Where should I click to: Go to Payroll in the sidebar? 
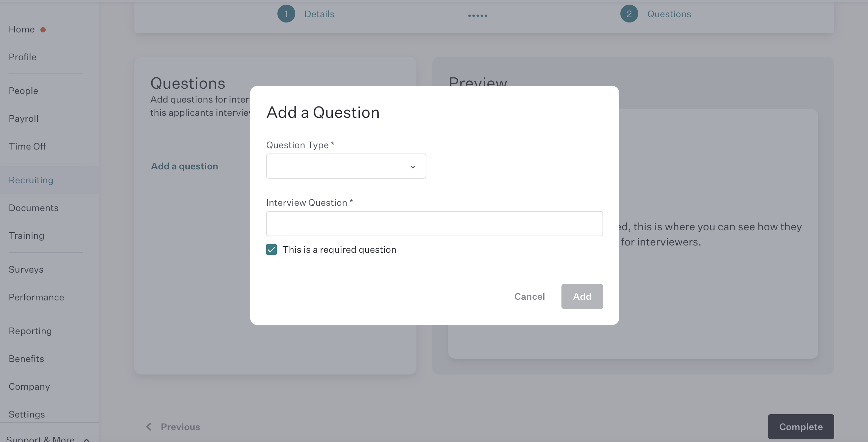pos(24,118)
